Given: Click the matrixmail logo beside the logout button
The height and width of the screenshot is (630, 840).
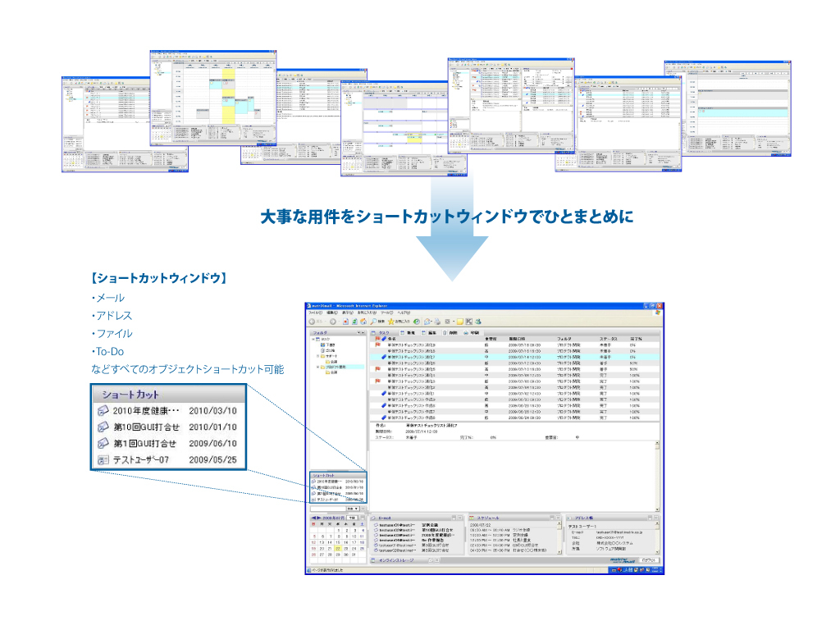Looking at the screenshot, I should coord(623,559).
